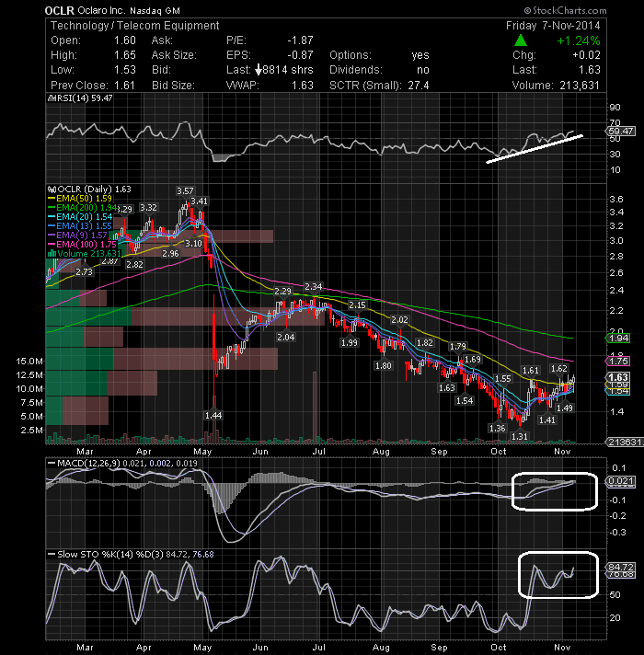Click the Nasdaq GM exchange label

(155, 11)
